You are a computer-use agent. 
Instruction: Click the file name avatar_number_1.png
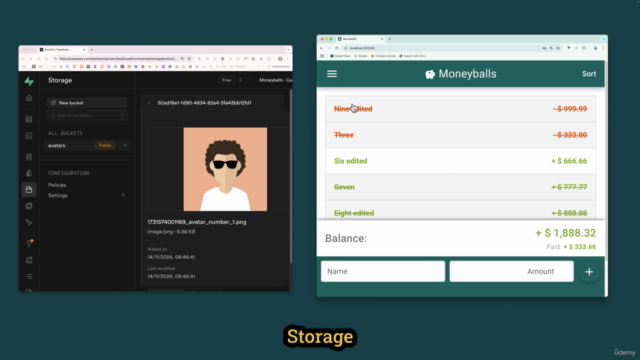pos(197,222)
